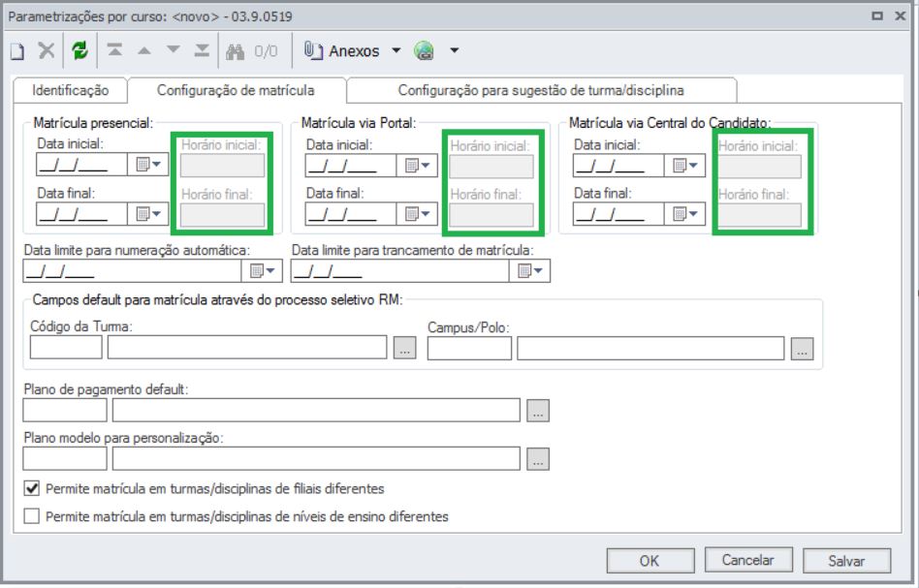Open Campus/Polo lookup button

tap(802, 349)
